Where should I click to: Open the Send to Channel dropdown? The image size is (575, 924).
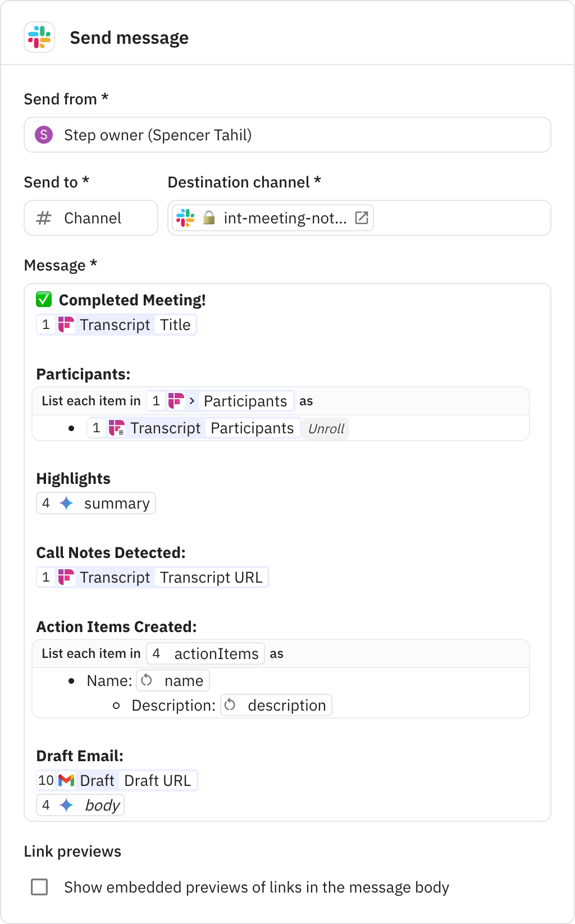coord(91,218)
